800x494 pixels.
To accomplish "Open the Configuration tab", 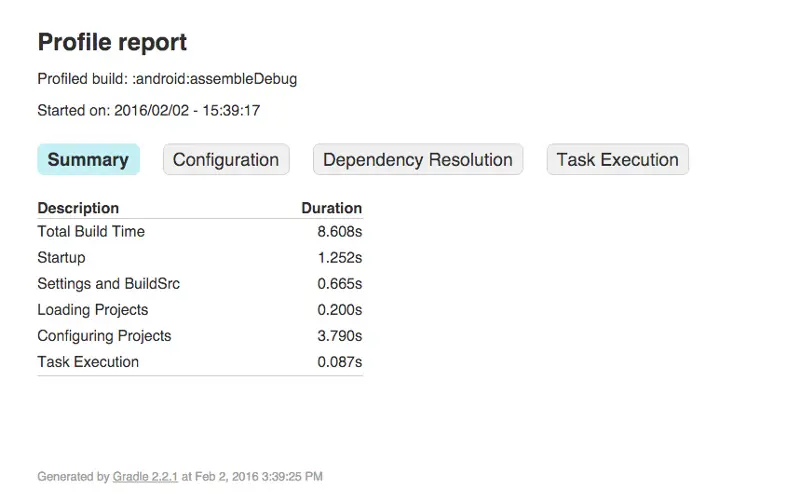I will point(226,160).
